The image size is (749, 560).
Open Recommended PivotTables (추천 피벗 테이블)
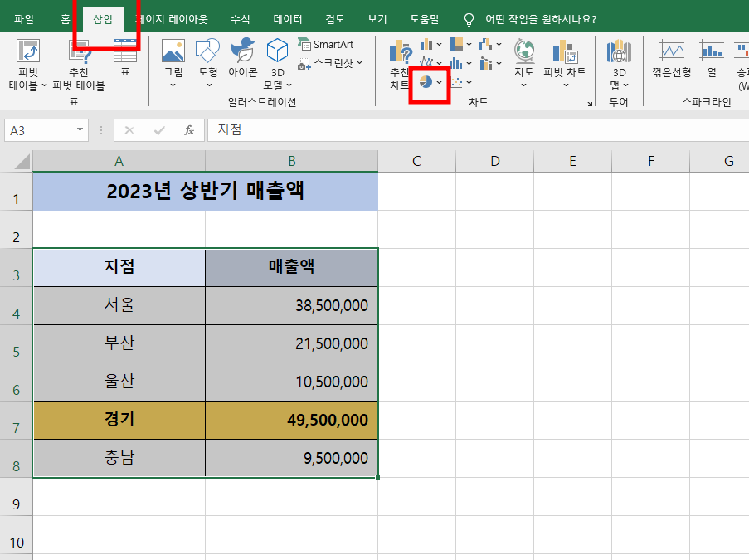(x=78, y=66)
